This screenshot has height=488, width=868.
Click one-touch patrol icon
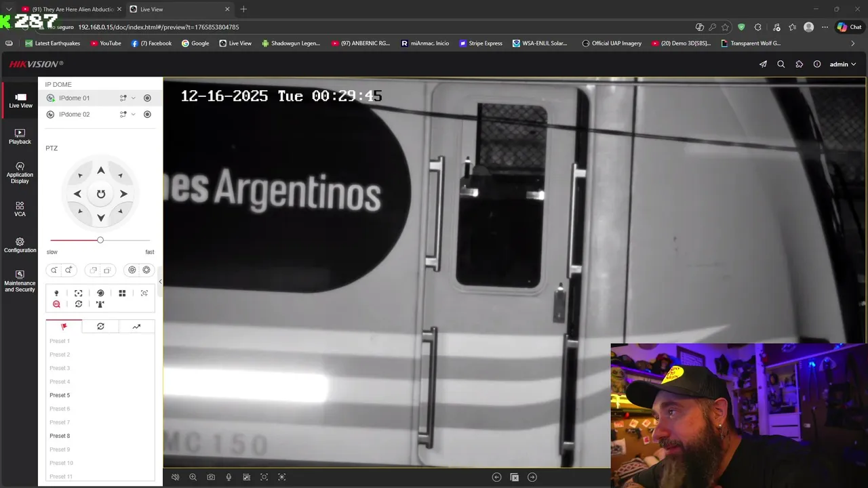click(x=79, y=304)
